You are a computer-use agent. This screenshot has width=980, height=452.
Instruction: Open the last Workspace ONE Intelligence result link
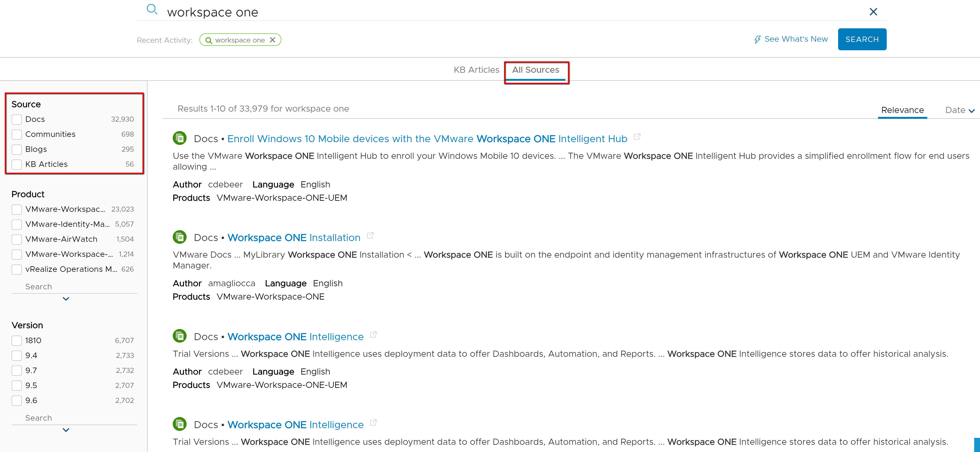pyautogui.click(x=295, y=425)
